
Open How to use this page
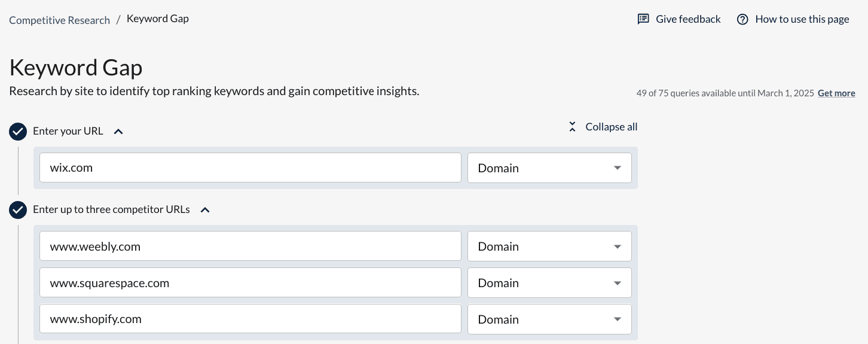click(802, 19)
